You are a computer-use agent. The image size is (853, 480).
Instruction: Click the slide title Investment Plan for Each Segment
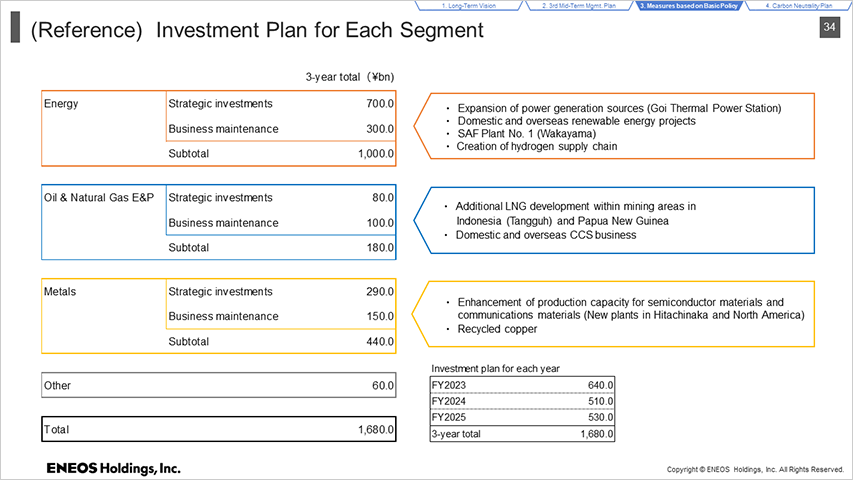(319, 30)
